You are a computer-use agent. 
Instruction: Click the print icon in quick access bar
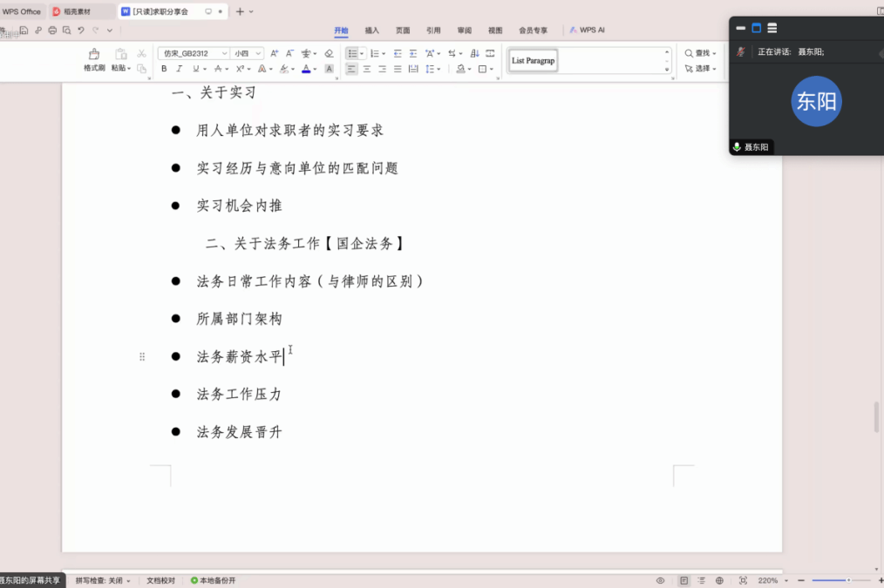coord(52,30)
